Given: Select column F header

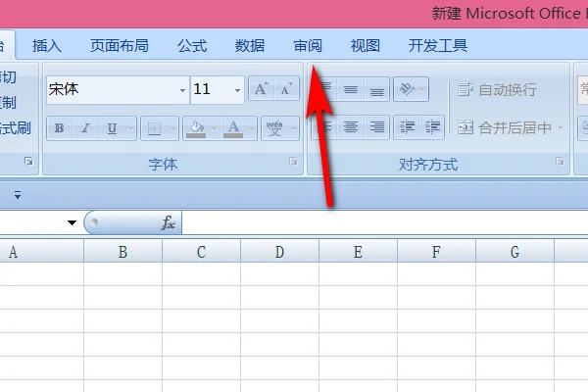Looking at the screenshot, I should click(x=436, y=252).
